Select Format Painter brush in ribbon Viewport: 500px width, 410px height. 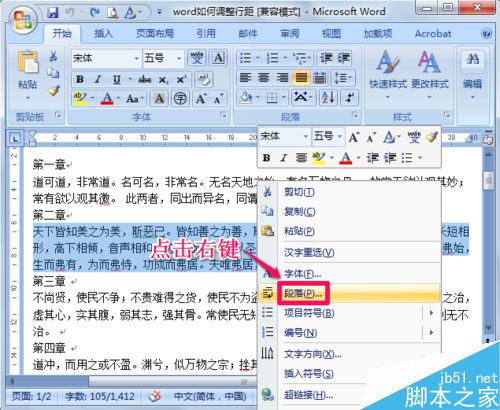[x=54, y=90]
